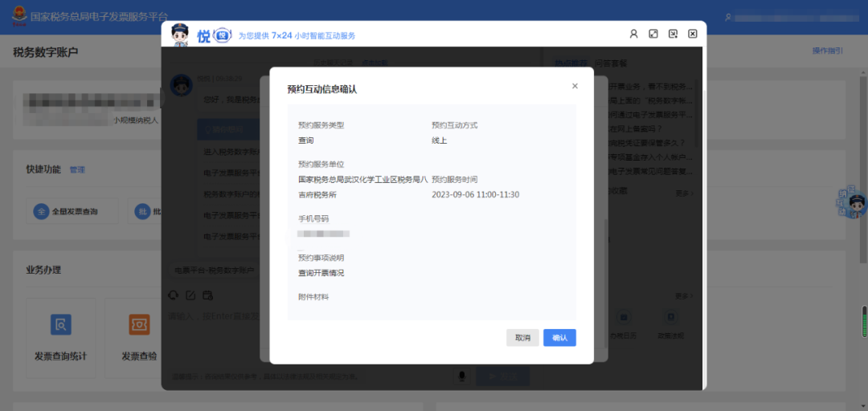Confirm the appointment with 确认 button
Image resolution: width=868 pixels, height=411 pixels.
pyautogui.click(x=559, y=337)
